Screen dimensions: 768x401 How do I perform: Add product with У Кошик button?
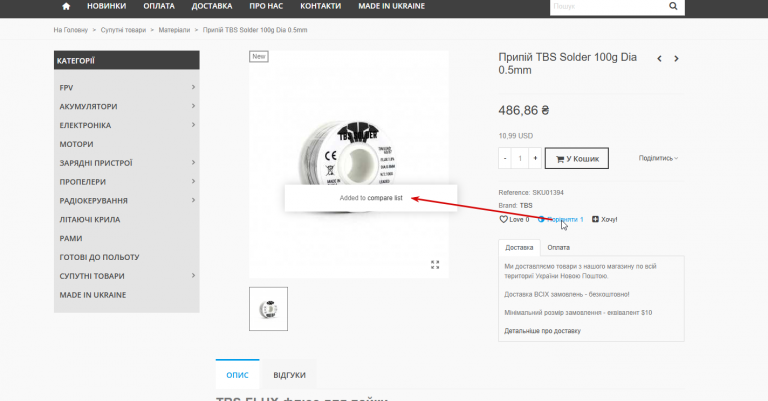point(577,159)
